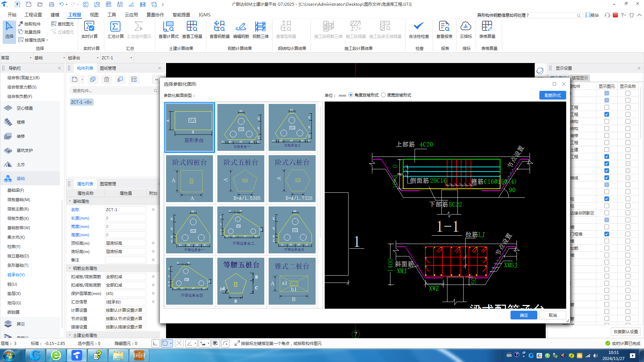Select 阶式四桩台 thumbnail
Screen dimensions: 644x362
coord(190,179)
